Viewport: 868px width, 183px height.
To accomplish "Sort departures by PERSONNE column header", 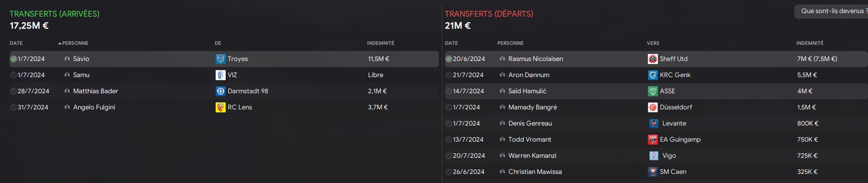I will pyautogui.click(x=510, y=43).
